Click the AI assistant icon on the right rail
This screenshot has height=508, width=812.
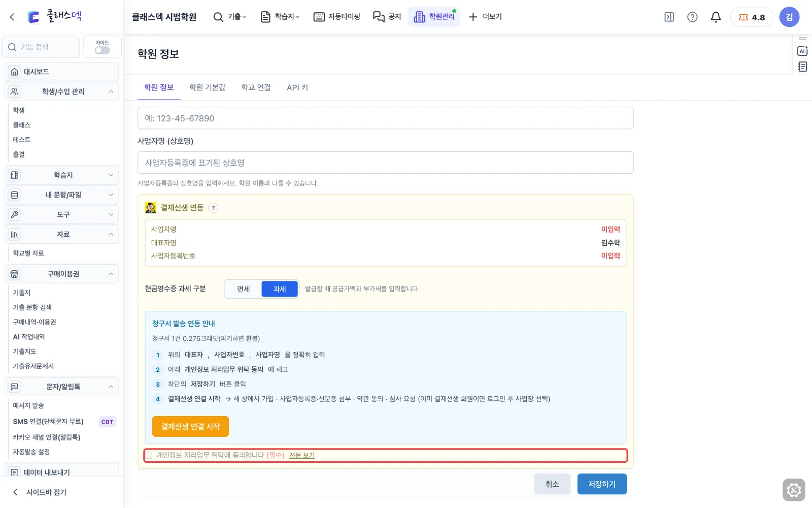[802, 51]
